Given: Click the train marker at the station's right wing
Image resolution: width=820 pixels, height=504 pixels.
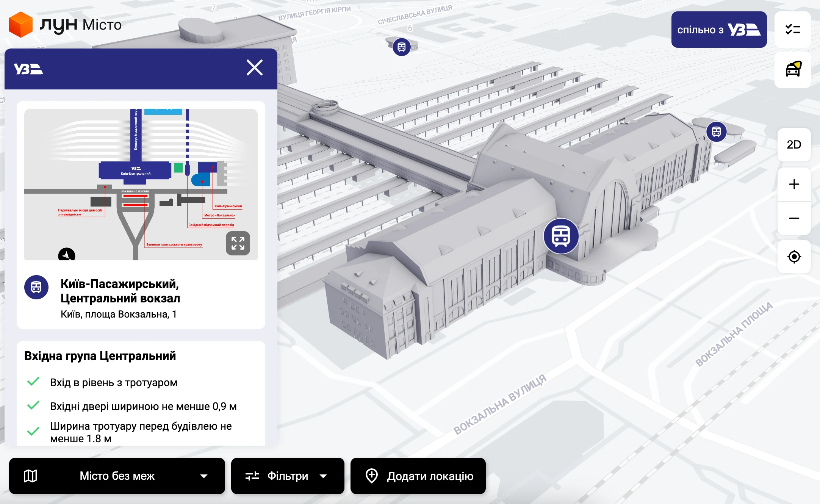Looking at the screenshot, I should (x=716, y=131).
